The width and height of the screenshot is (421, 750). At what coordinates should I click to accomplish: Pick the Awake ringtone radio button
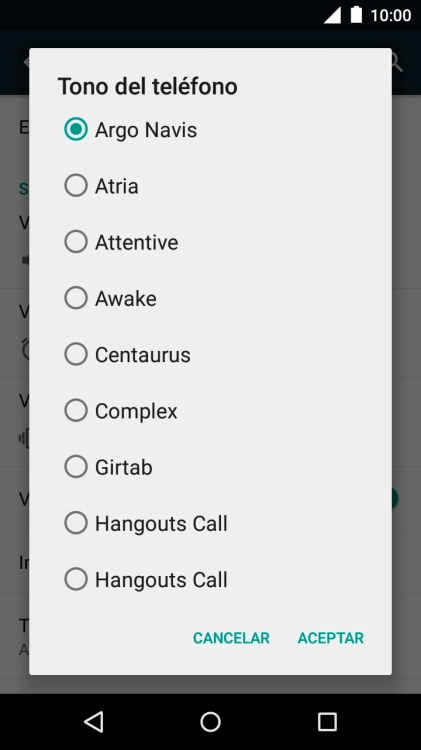76,298
